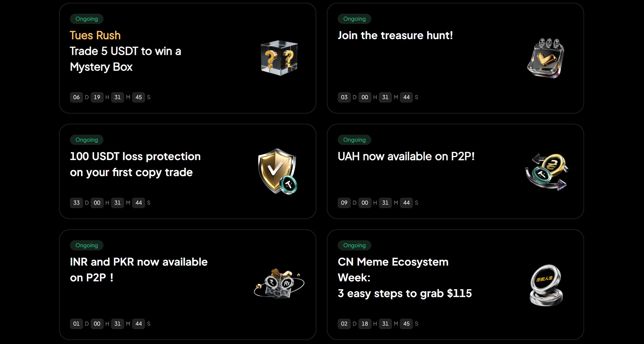Image resolution: width=644 pixels, height=344 pixels.
Task: Click the Ongoing badge on treasure hunt card
Action: pos(354,19)
